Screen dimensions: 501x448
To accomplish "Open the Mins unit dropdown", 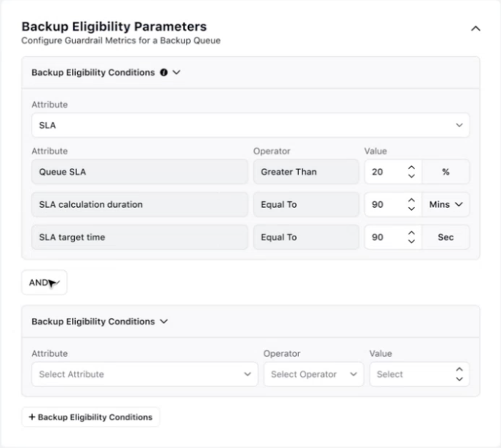I will pyautogui.click(x=446, y=204).
